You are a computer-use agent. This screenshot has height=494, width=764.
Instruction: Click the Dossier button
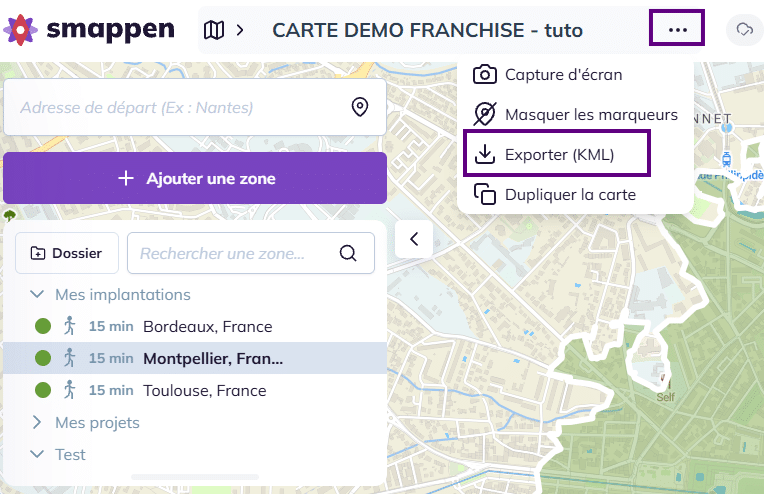[x=66, y=253]
